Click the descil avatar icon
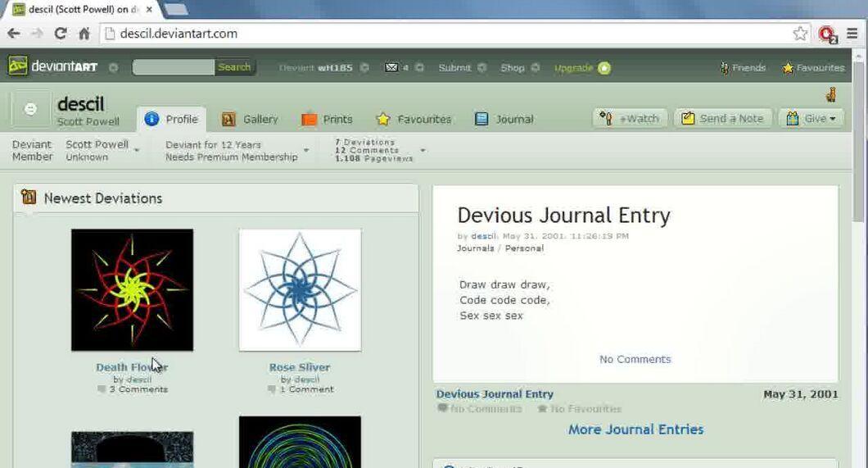Viewport: 868px width, 468px height. [30, 109]
